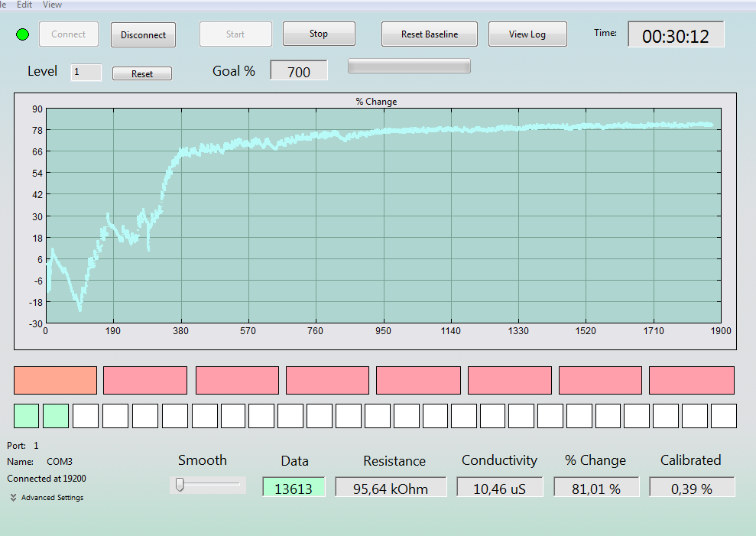
Task: Click the orange first large indicator box
Action: tap(56, 380)
